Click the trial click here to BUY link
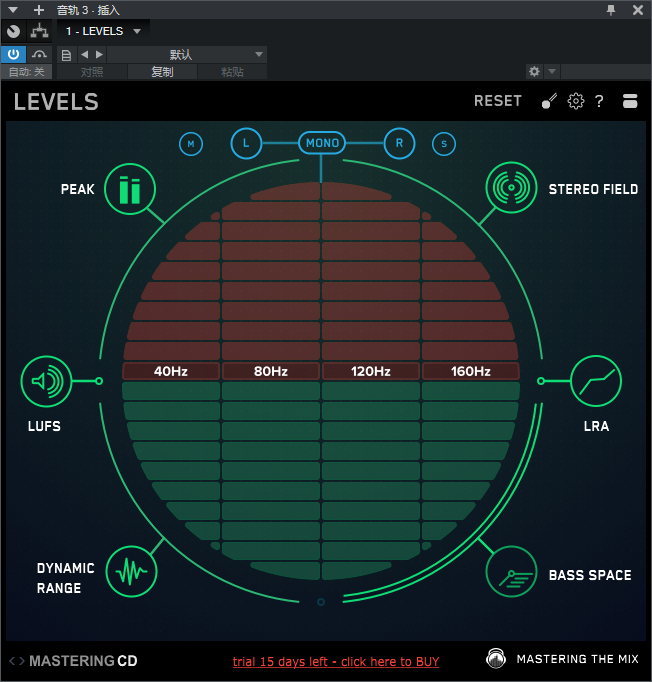 [x=336, y=662]
